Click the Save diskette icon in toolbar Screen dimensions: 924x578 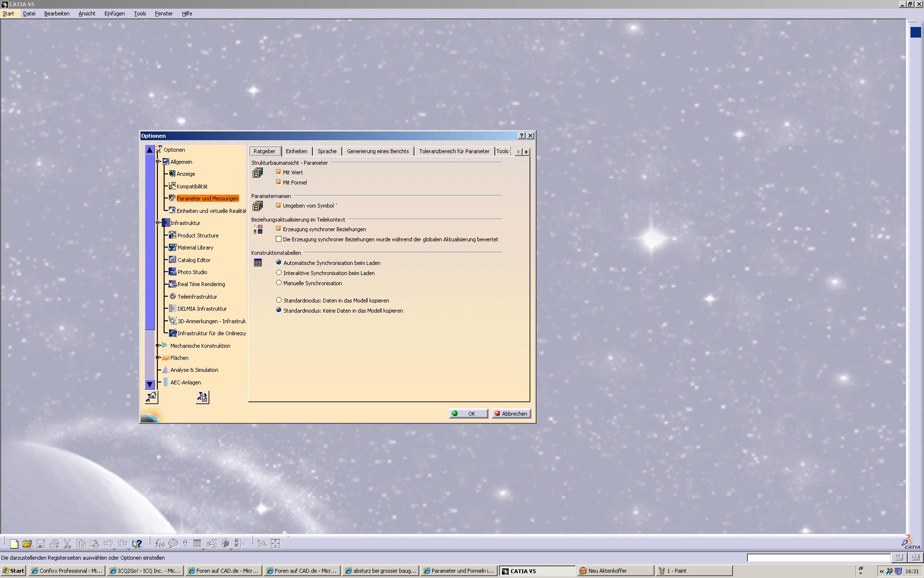[x=41, y=544]
